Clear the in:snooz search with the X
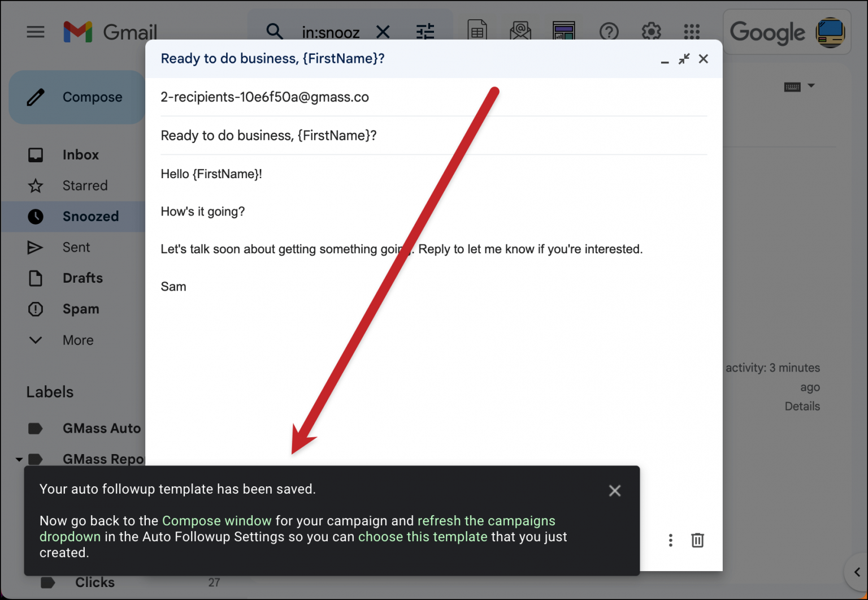 pyautogui.click(x=383, y=32)
